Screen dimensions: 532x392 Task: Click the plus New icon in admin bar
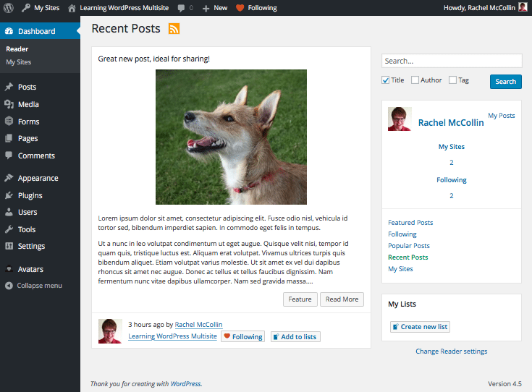[x=206, y=8]
